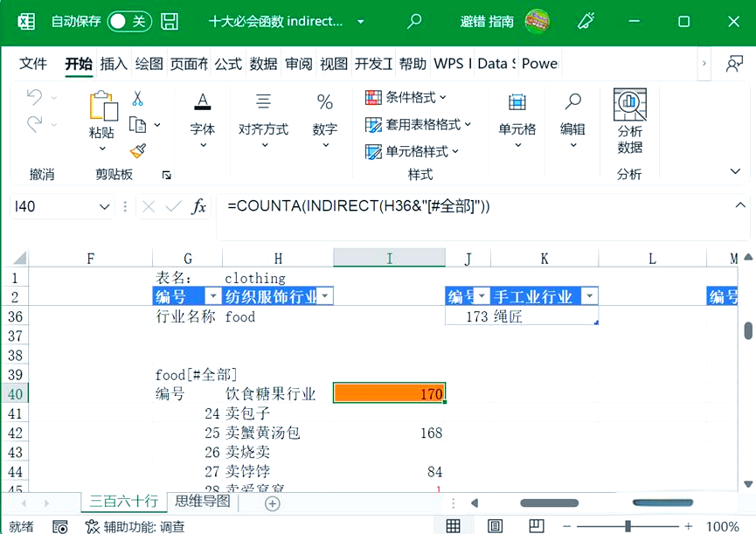This screenshot has height=534, width=756.
Task: Click the Insert Function fx icon
Action: tap(198, 207)
